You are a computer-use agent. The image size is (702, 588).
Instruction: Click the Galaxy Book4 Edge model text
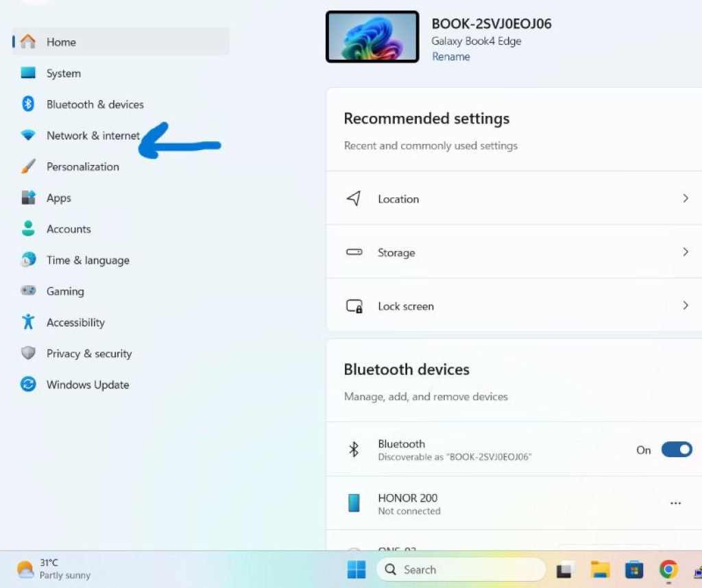(x=476, y=40)
